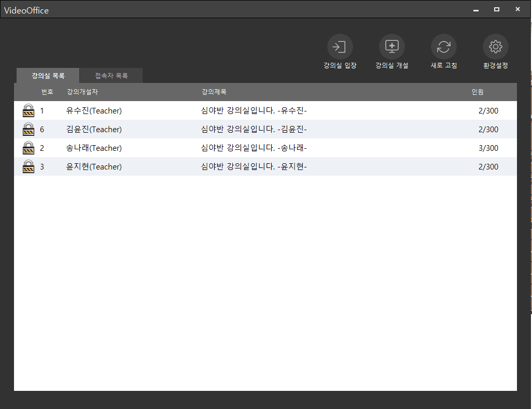
Task: Select room titled 심야반 강의실입니다. -송나래-
Action: (x=254, y=148)
